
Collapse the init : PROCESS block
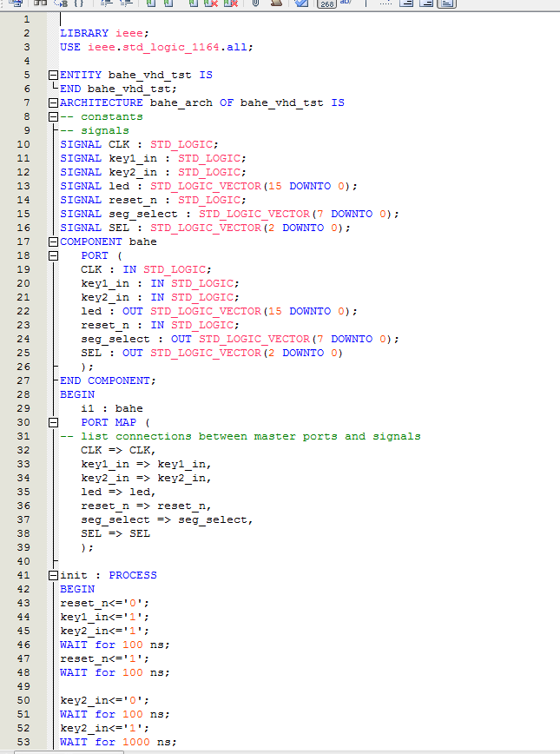[53, 576]
